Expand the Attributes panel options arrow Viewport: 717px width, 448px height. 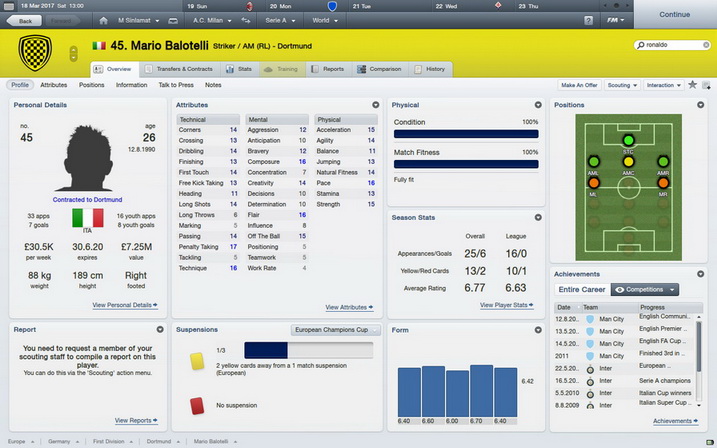pos(375,105)
